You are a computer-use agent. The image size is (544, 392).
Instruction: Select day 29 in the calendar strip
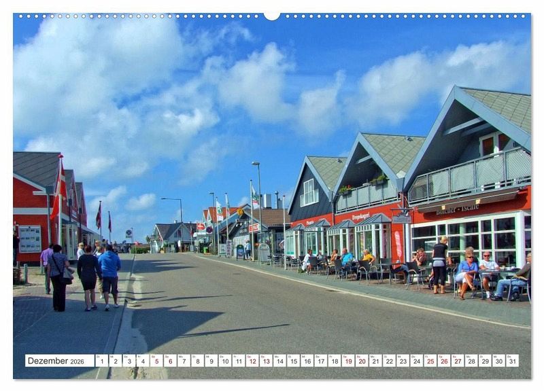(484, 361)
